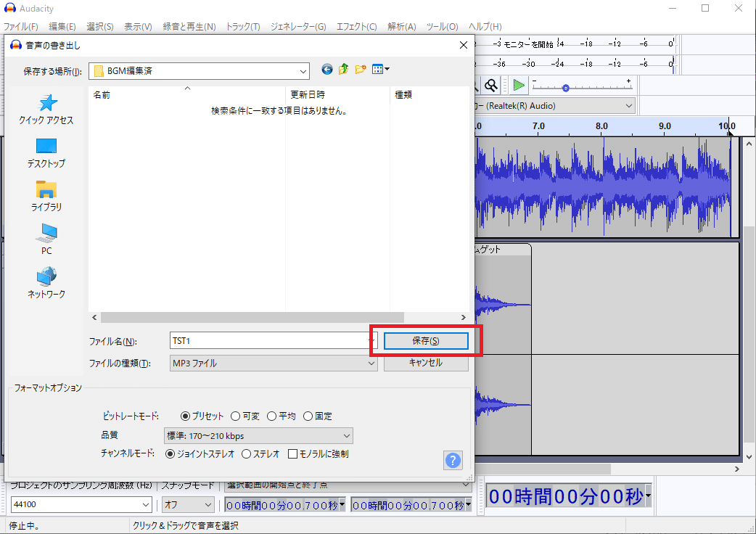Expand 保存する場所 BGM編集済 dropdown
The width and height of the screenshot is (756, 534).
pyautogui.click(x=303, y=71)
